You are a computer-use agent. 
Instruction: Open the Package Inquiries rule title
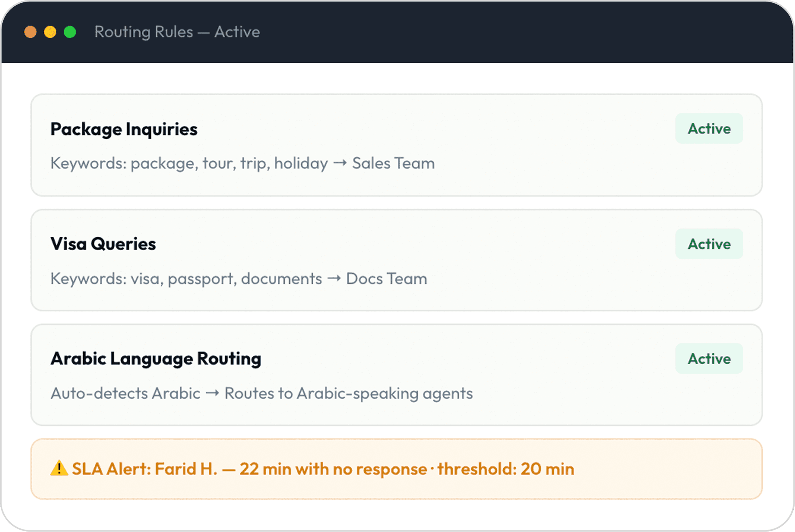(x=124, y=129)
